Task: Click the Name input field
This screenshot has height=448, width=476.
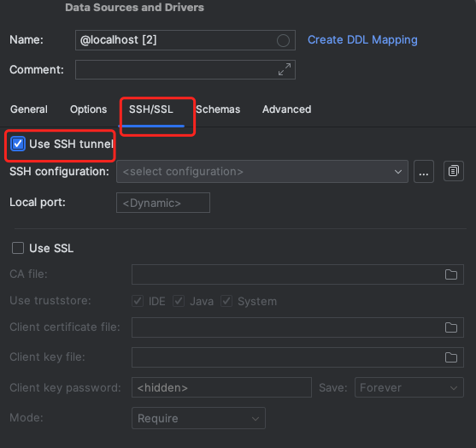Action: tap(185, 40)
